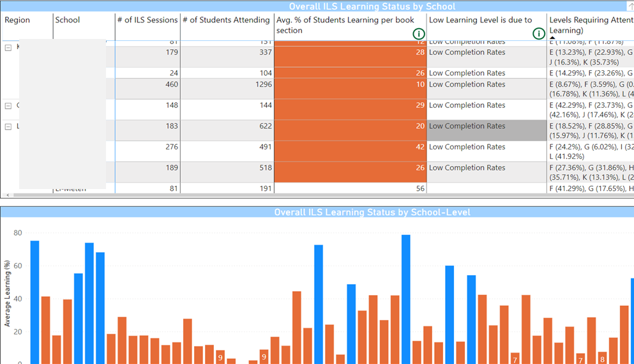Select the 460 ILS sessions cell
This screenshot has height=364, width=634.
click(147, 89)
